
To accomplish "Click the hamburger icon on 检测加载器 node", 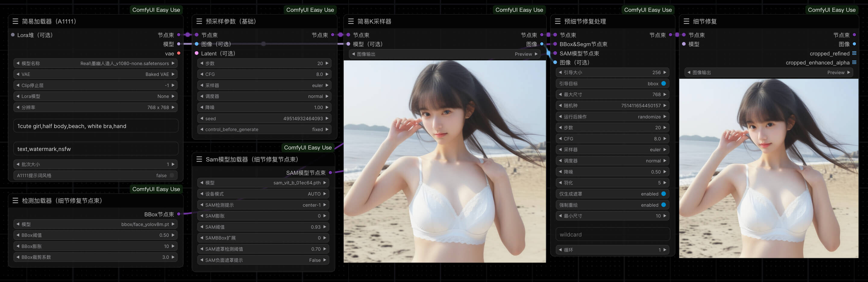I will pos(15,200).
